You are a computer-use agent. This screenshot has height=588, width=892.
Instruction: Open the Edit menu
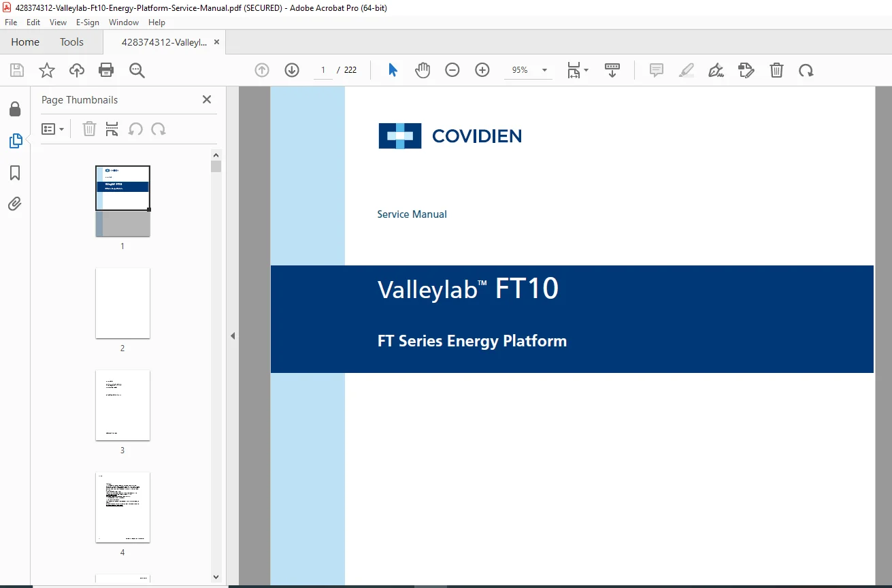coord(33,22)
